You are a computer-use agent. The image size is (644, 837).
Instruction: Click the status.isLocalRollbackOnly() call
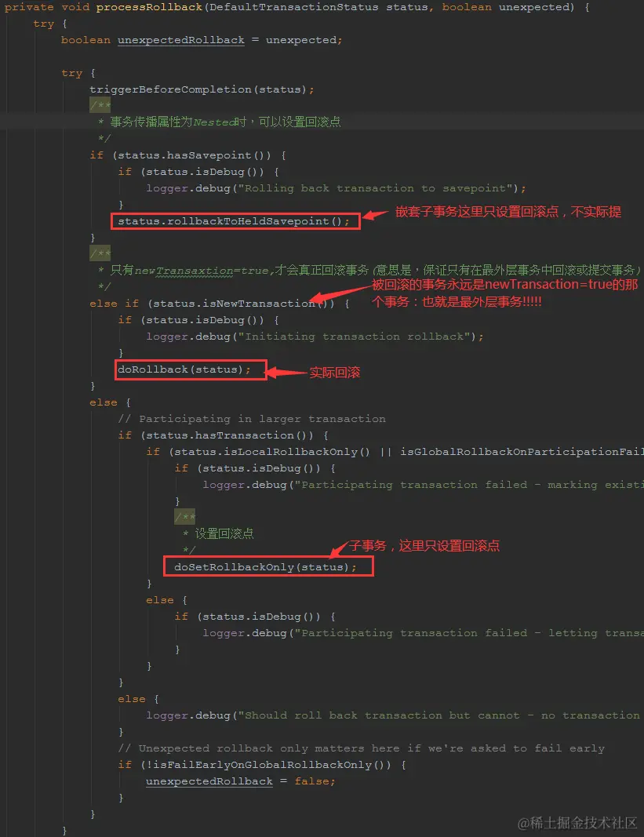pos(272,452)
